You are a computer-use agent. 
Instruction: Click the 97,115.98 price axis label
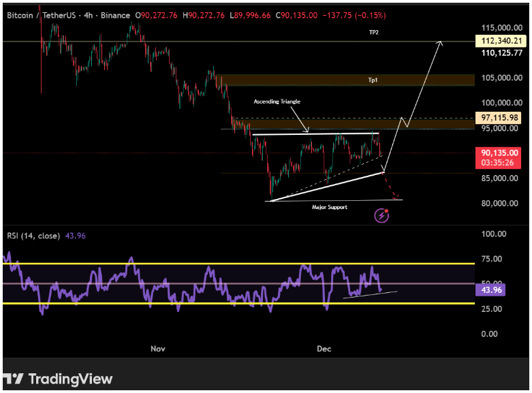[x=501, y=118]
